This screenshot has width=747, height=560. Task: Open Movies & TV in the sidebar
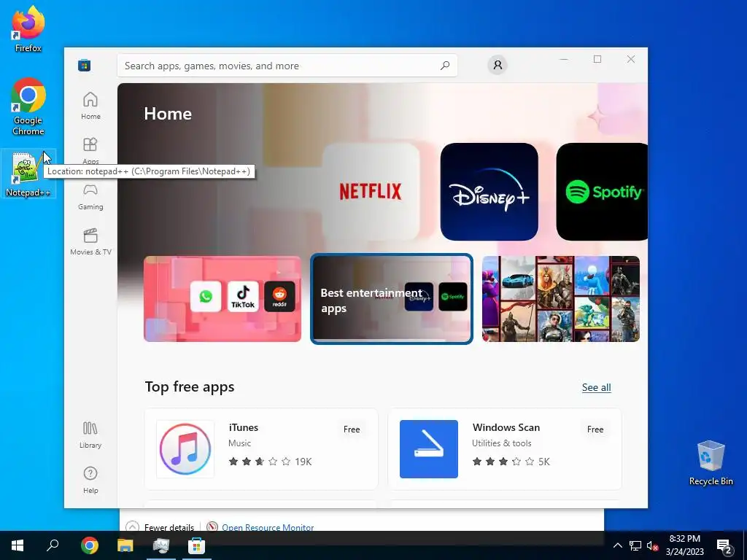(90, 242)
